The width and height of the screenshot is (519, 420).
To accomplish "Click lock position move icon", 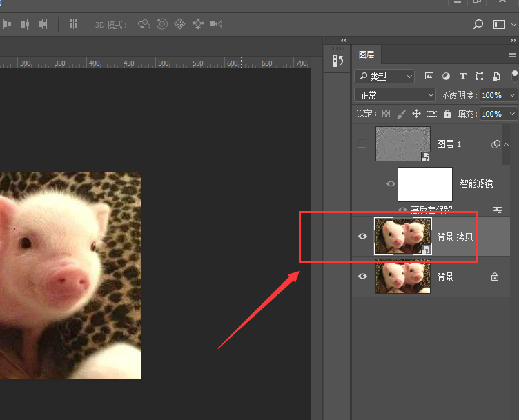I will pyautogui.click(x=416, y=114).
